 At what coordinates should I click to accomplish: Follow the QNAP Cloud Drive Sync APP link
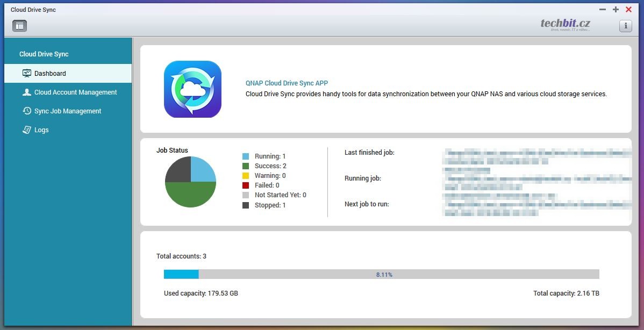(287, 83)
